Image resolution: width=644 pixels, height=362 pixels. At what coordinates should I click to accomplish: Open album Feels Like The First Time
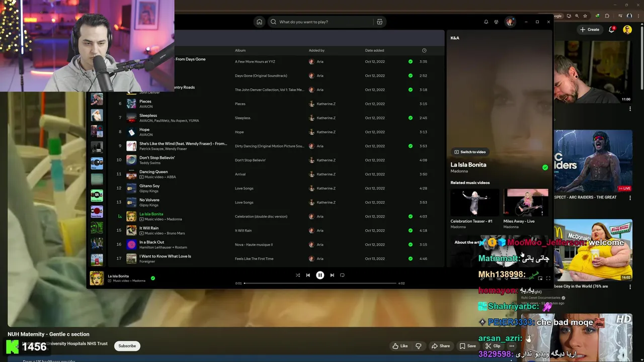click(254, 258)
